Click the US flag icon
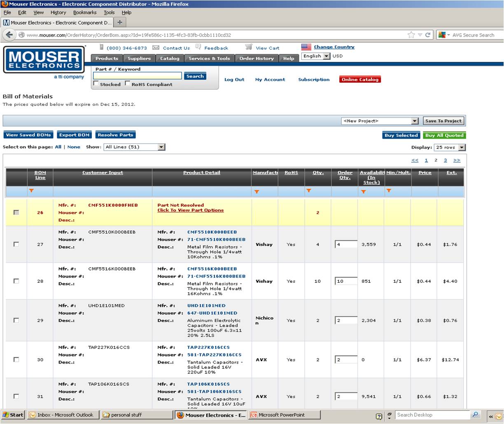 point(306,47)
